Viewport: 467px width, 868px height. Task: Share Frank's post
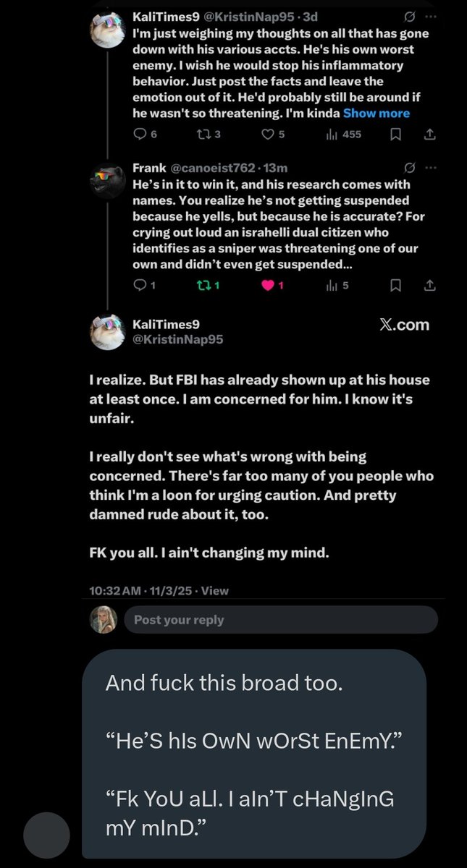(429, 286)
